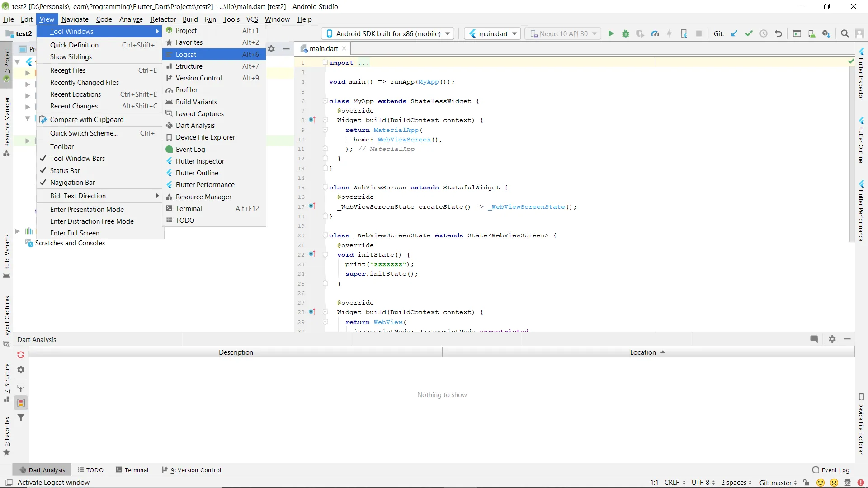Click Terminal in the View menu

click(x=189, y=208)
